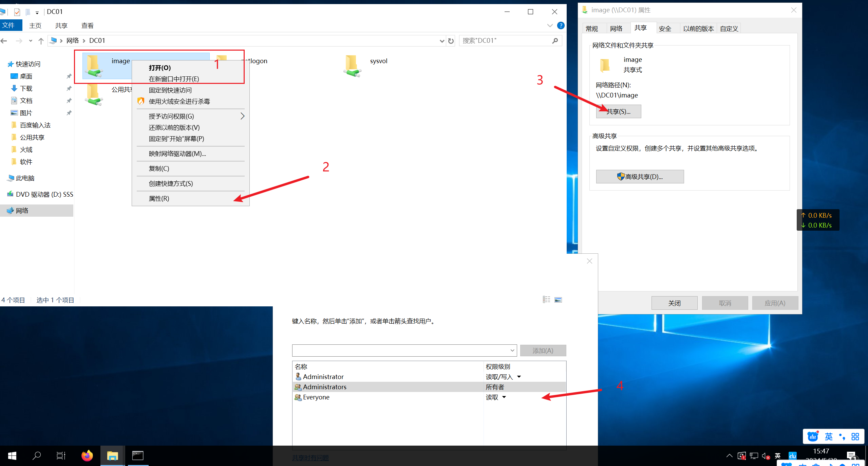Choose 使用火绒安全进行杀毒 menu entry

point(190,101)
